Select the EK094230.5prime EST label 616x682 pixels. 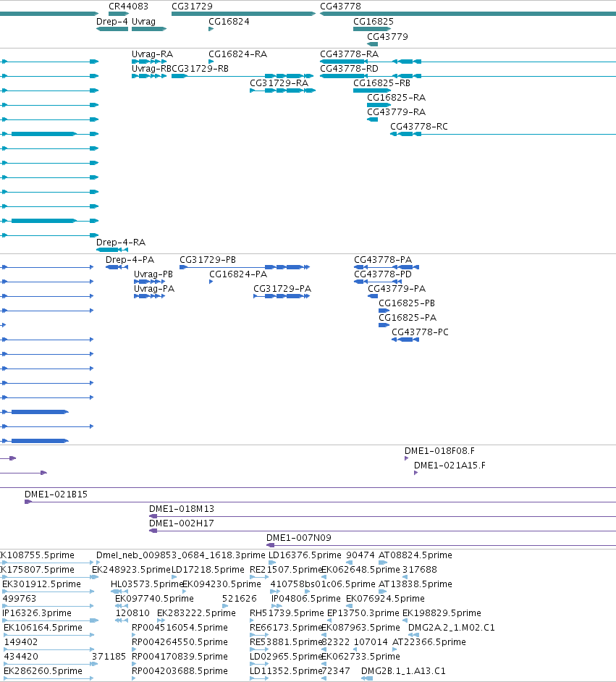(x=221, y=584)
